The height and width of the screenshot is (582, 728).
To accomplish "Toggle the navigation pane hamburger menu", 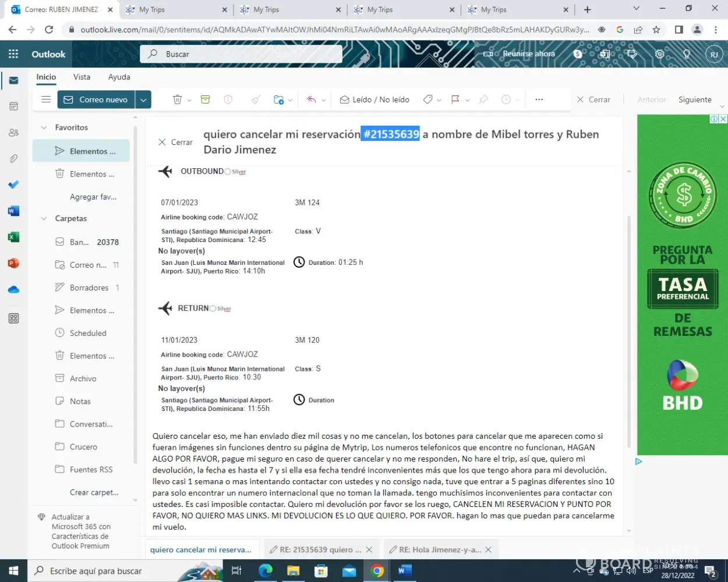I will [x=46, y=100].
